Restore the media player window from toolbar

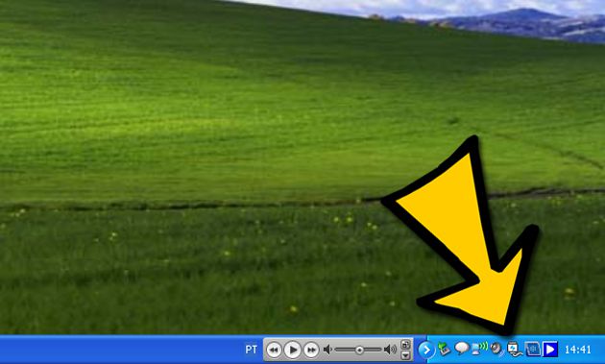[405, 345]
